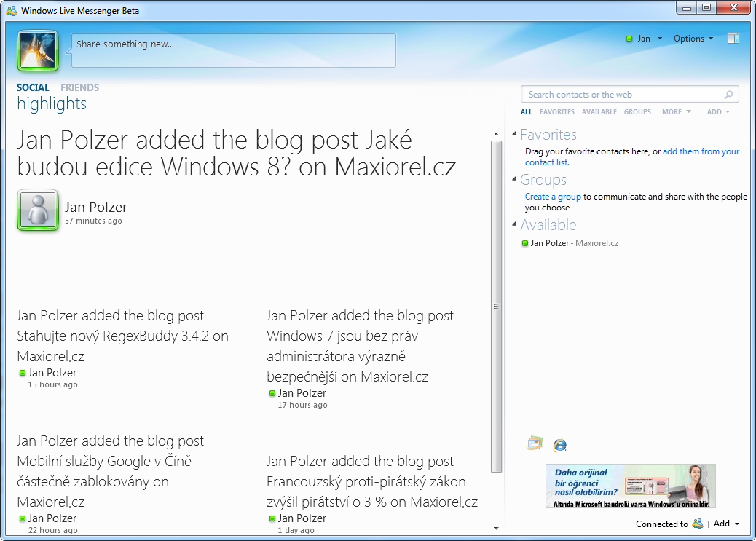Click the Search contacts or the web field

pyautogui.click(x=629, y=95)
